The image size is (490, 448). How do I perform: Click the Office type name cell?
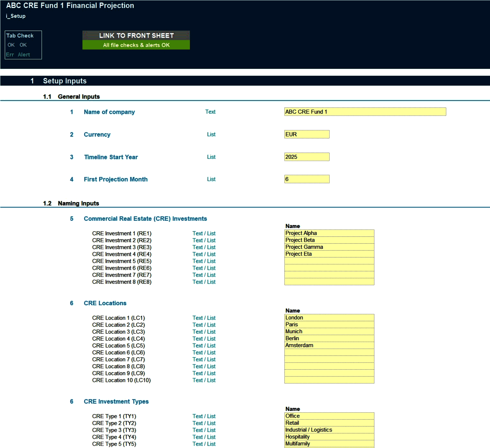pos(329,416)
